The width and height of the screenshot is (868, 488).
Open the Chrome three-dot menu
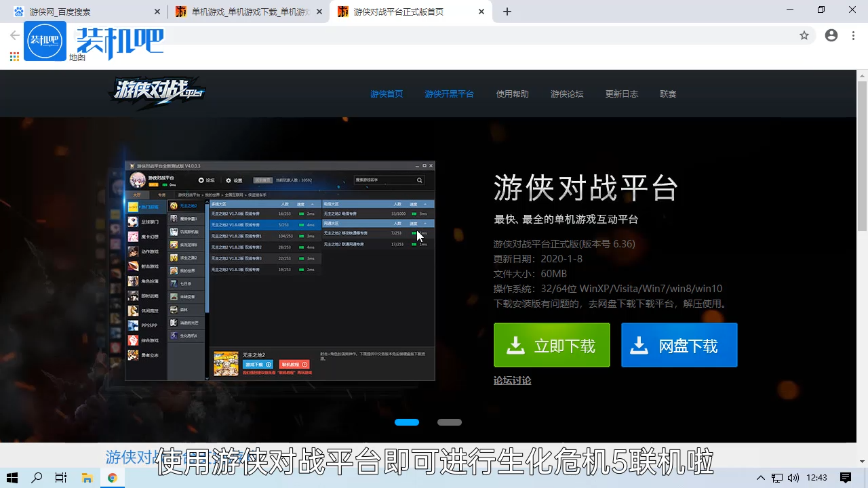click(x=852, y=35)
